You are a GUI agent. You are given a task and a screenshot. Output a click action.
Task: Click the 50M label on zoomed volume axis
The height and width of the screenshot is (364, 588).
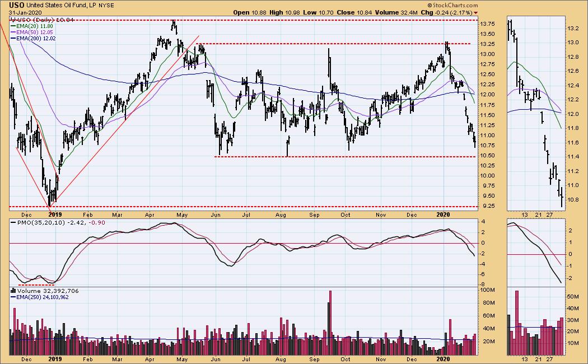pos(573,297)
